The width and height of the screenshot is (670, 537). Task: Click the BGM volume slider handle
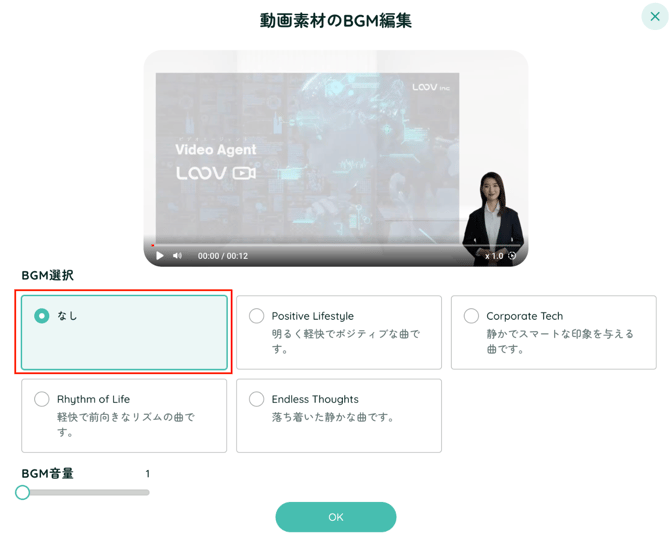(x=23, y=492)
